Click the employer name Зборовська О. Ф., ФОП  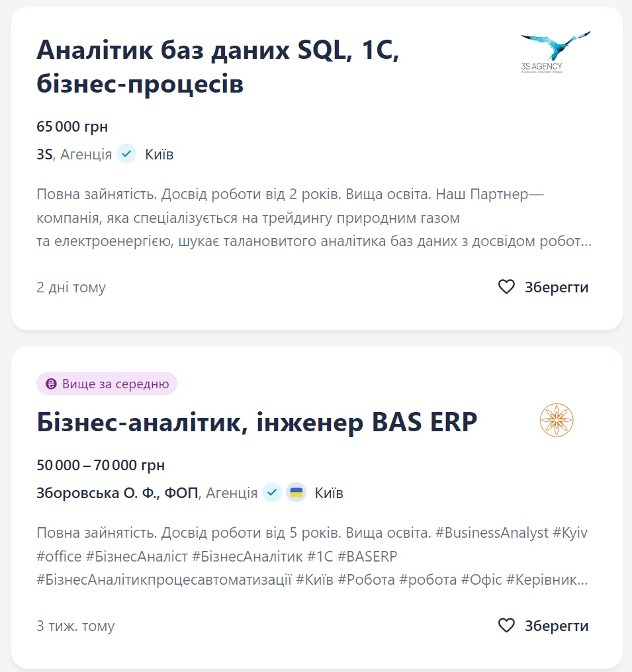[116, 492]
